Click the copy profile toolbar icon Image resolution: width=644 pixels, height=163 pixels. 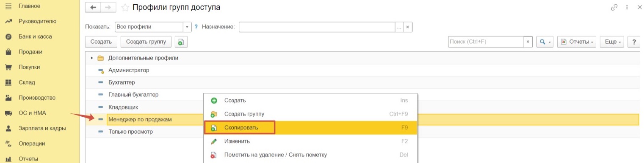pyautogui.click(x=181, y=42)
